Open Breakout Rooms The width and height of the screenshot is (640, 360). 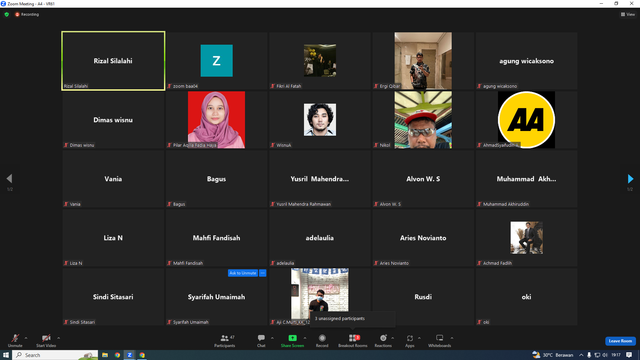[x=353, y=340]
